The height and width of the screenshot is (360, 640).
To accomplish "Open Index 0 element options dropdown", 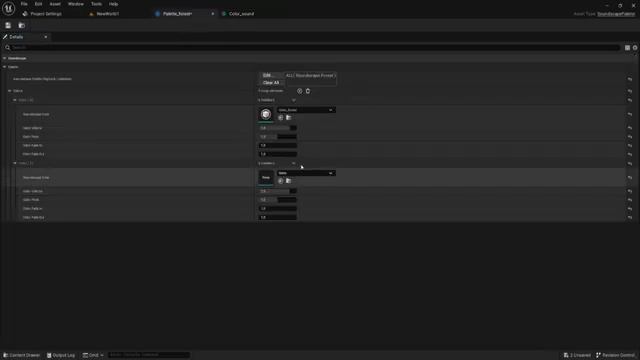I will click(293, 100).
